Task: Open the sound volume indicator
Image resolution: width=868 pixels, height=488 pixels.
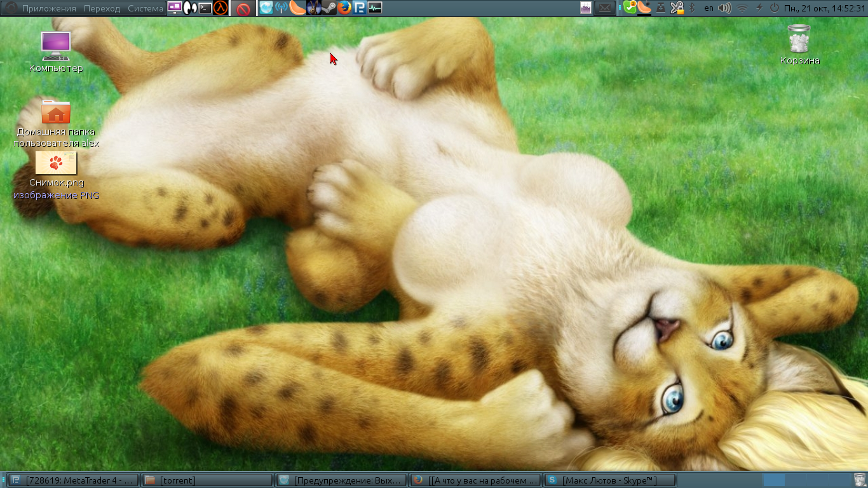Action: (x=725, y=8)
